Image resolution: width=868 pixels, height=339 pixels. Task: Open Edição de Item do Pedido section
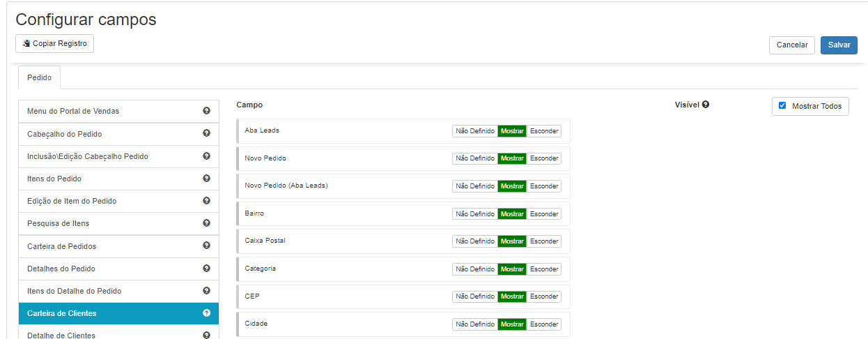click(72, 201)
